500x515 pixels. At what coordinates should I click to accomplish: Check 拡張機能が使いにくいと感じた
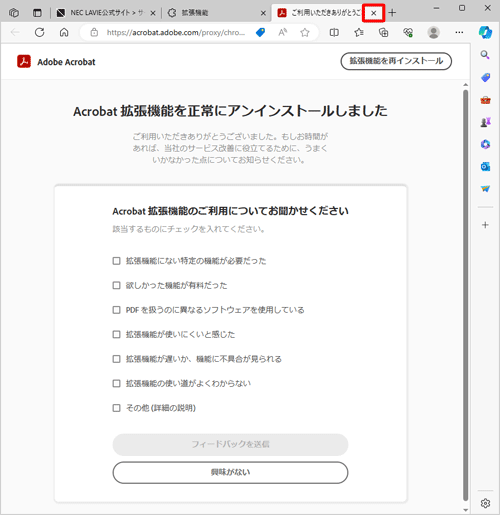tap(116, 334)
